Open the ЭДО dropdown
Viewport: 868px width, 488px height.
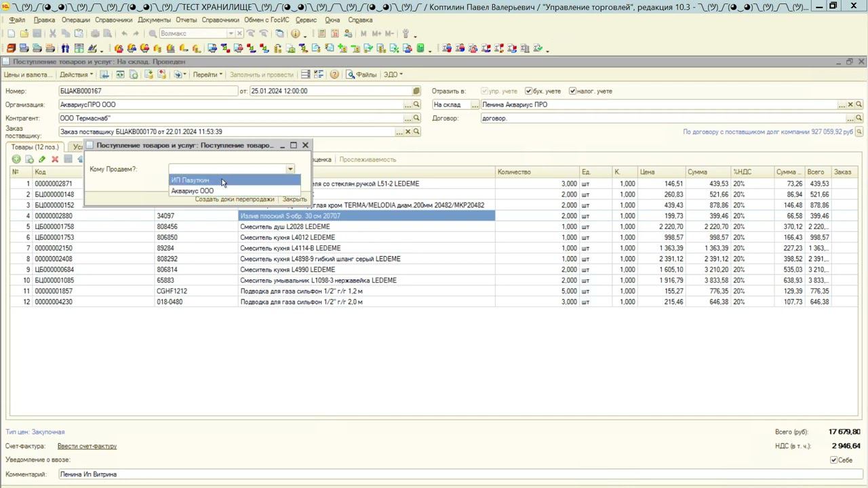tap(393, 75)
